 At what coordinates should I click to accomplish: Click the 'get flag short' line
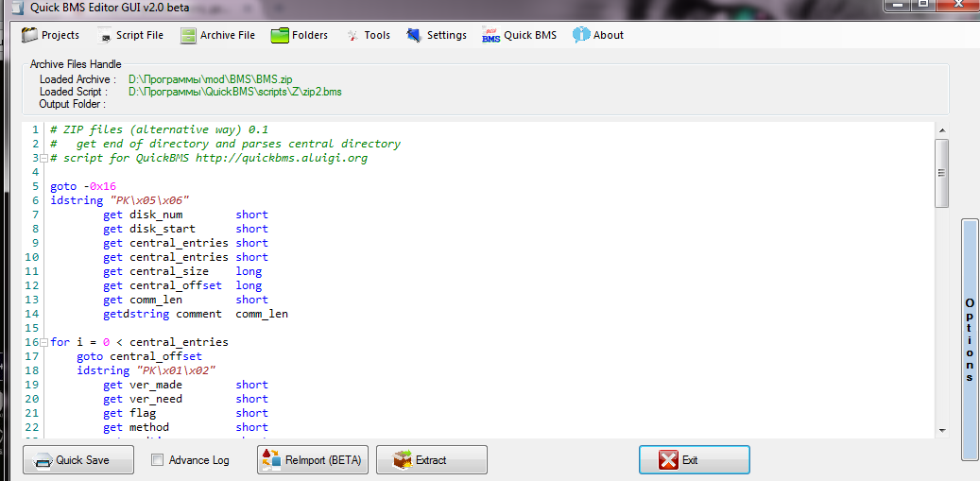point(185,413)
